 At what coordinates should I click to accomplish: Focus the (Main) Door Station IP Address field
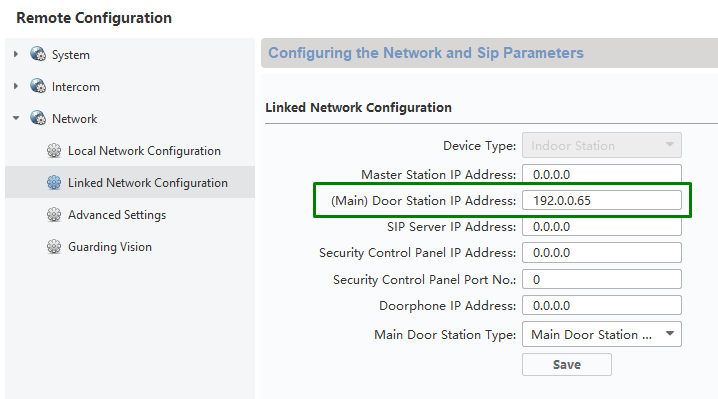click(x=602, y=201)
